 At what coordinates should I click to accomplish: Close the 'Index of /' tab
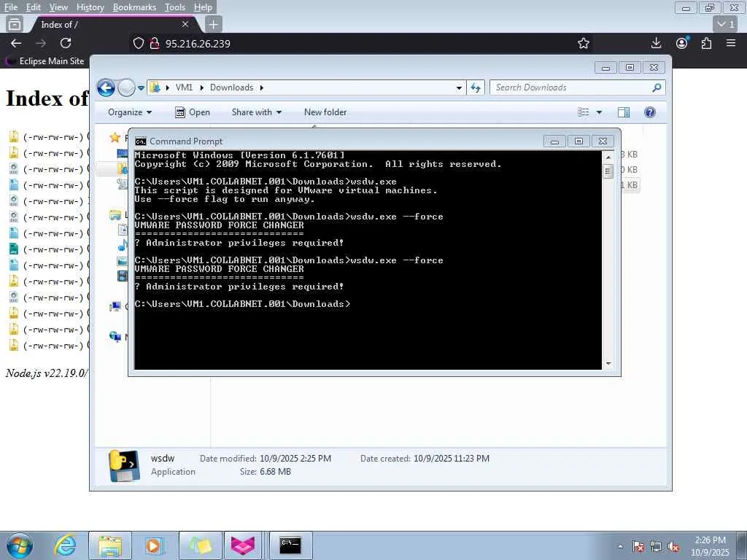185,24
